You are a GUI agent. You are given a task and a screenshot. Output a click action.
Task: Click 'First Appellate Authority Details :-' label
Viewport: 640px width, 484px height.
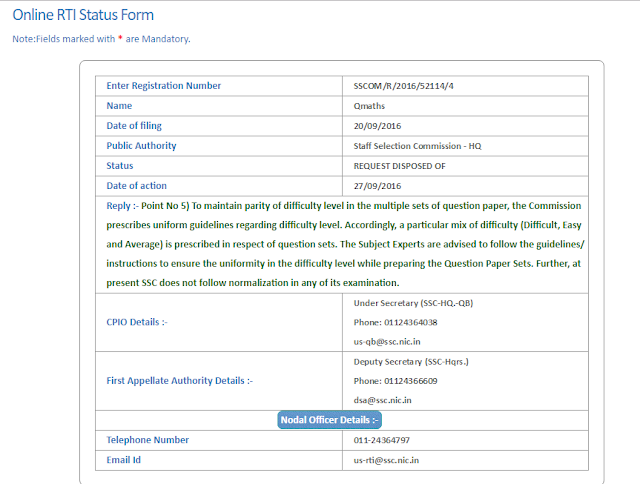click(x=180, y=381)
